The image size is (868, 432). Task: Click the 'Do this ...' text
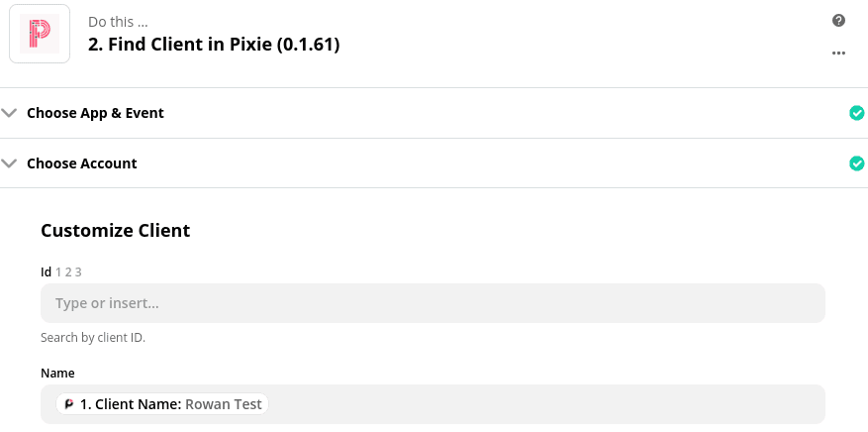[x=117, y=22]
